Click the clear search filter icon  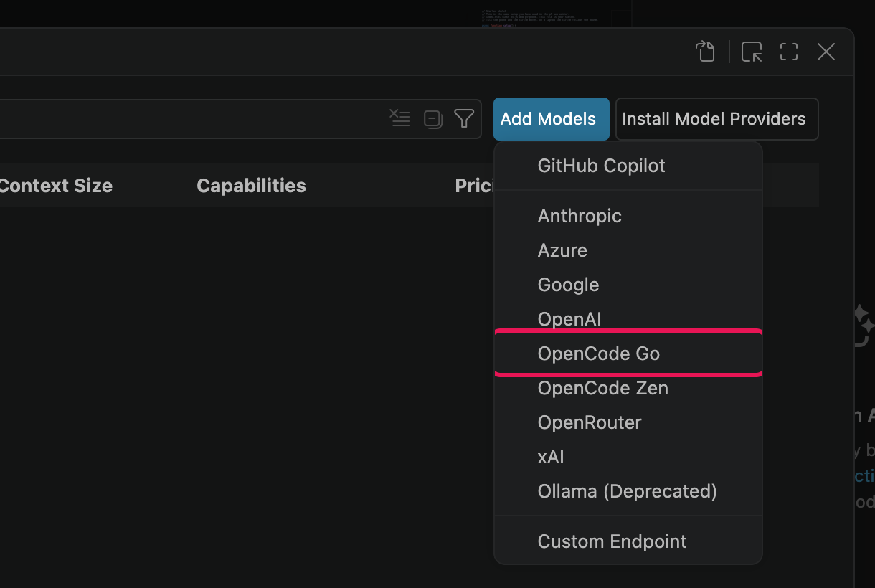pos(399,118)
